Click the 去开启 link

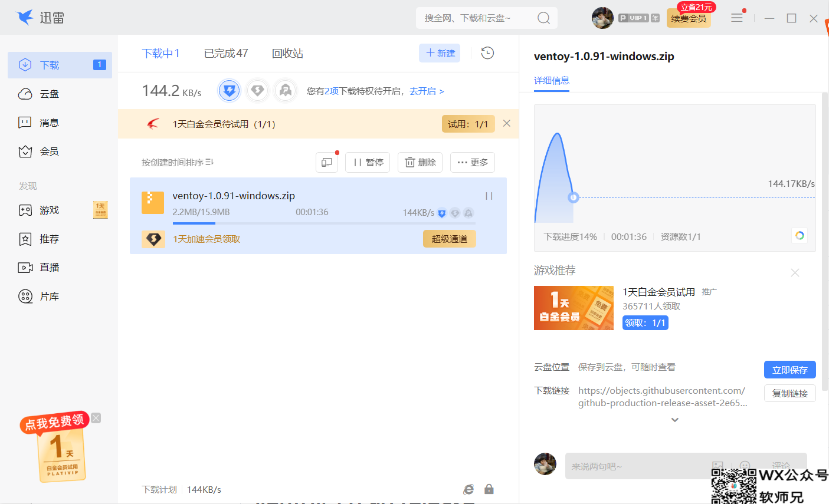pos(427,91)
